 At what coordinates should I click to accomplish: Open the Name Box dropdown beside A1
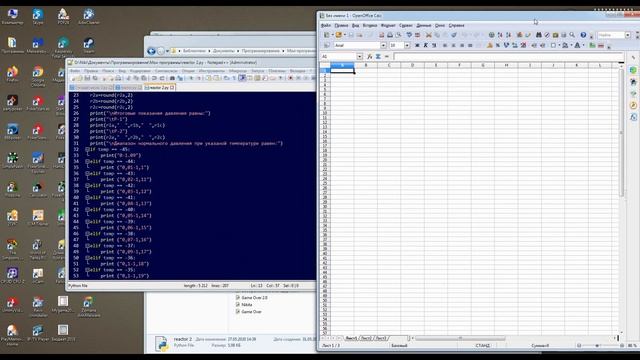pos(360,56)
